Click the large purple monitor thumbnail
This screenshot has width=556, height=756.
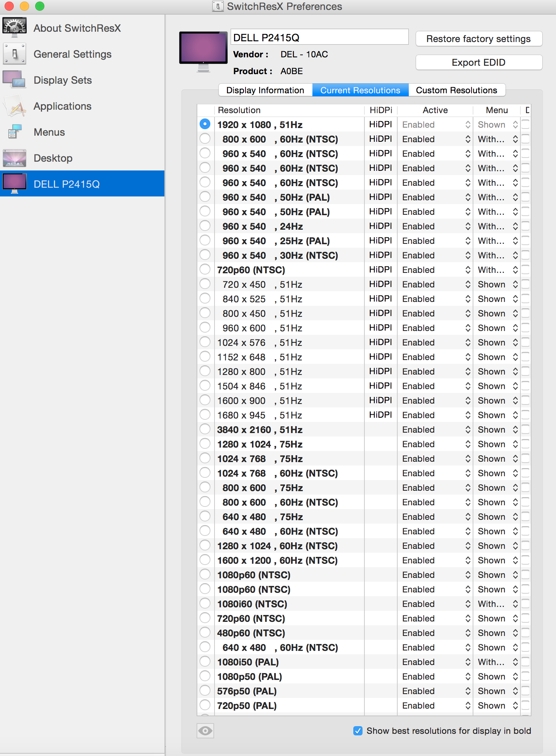point(203,51)
